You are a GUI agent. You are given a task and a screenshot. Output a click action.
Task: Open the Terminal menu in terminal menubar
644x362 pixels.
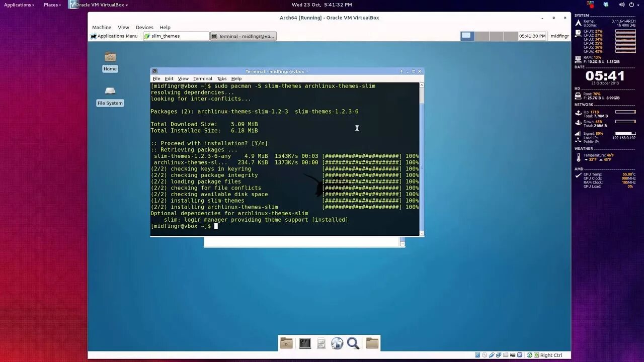click(203, 78)
